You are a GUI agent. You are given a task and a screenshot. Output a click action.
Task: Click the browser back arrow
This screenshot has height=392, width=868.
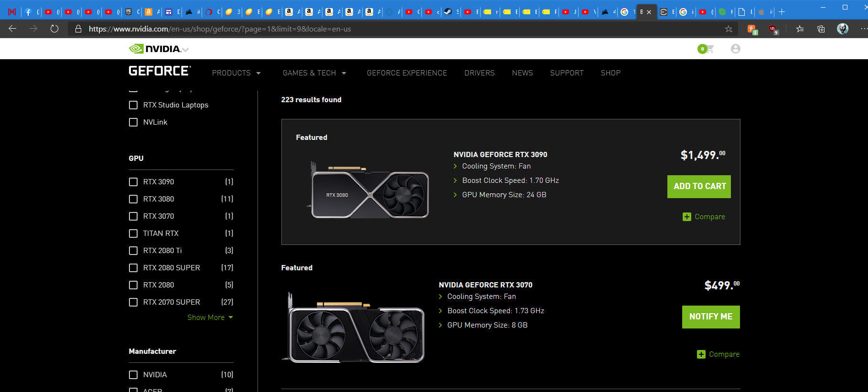13,29
